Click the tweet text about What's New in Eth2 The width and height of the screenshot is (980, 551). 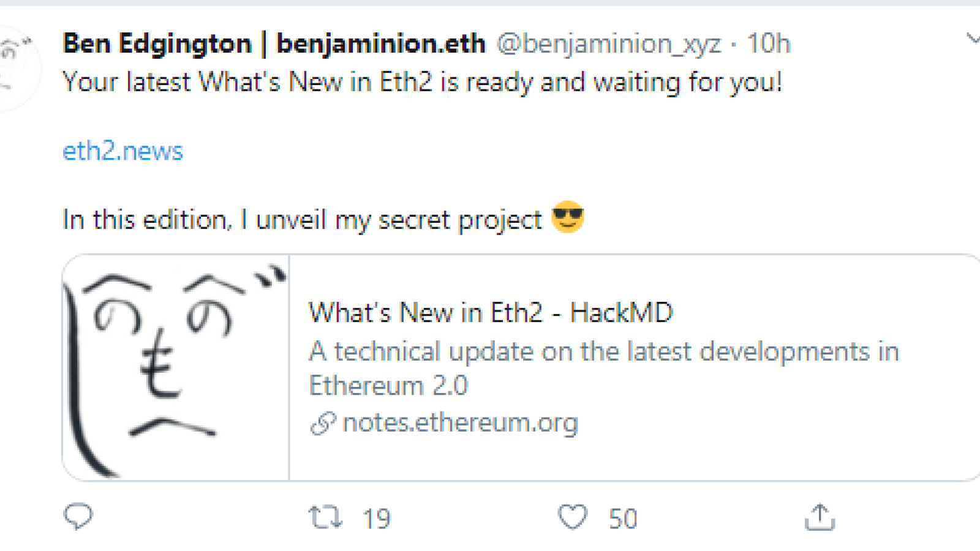[x=423, y=83]
